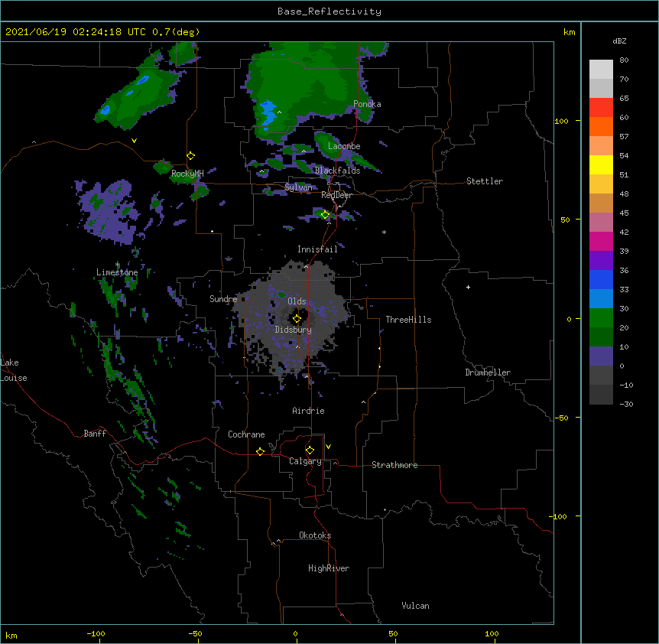Click the 0 tick label on the bottom axis
The height and width of the screenshot is (644, 659).
[295, 633]
